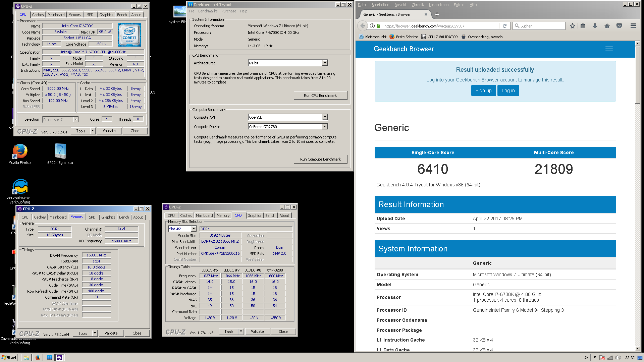The width and height of the screenshot is (644, 362).
Task: Switch to Caches tab in top CPU-Z window
Action: coord(38,15)
